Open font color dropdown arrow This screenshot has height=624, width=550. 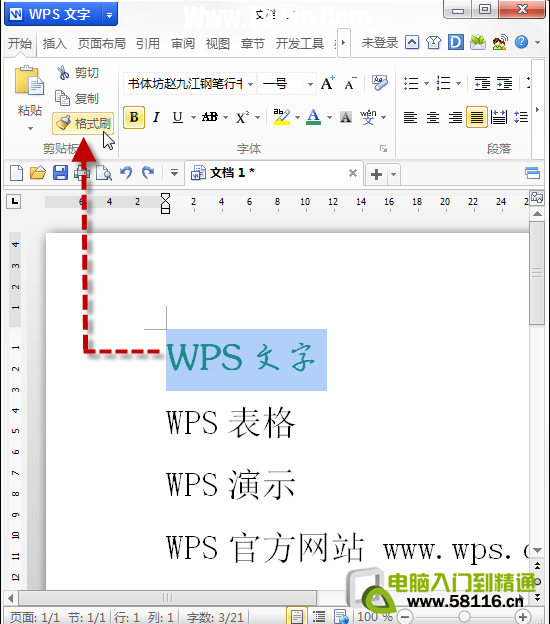click(329, 117)
